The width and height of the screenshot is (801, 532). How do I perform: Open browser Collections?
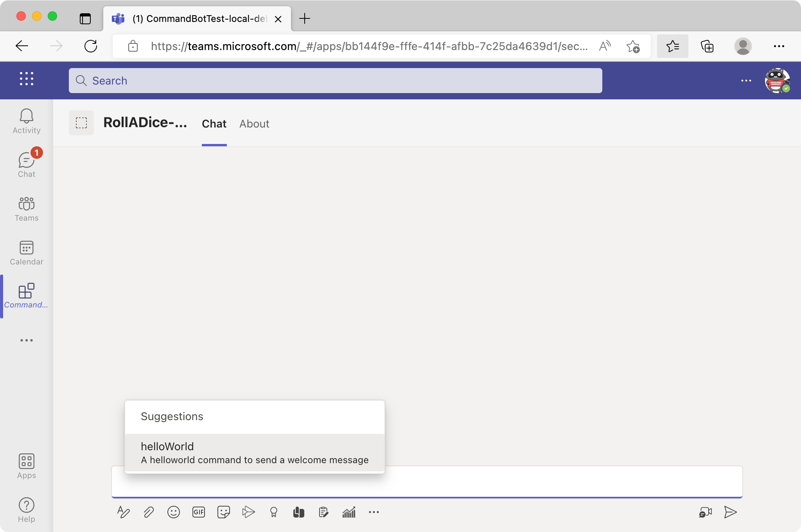point(707,46)
